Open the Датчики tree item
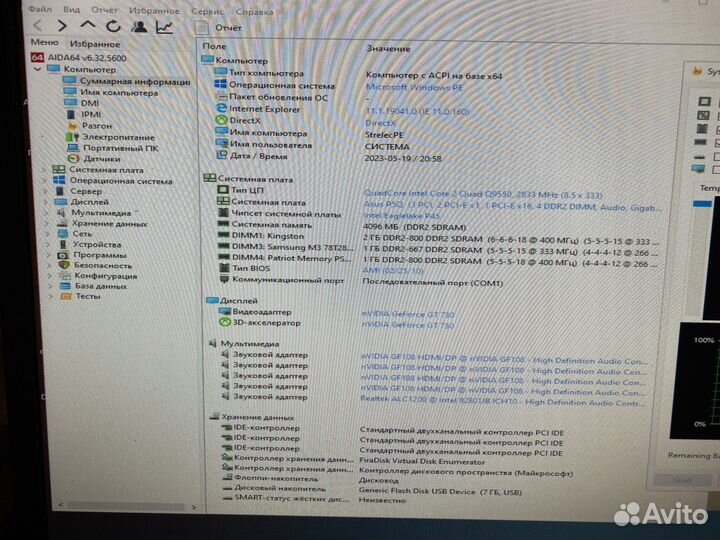The height and width of the screenshot is (540, 720). point(94,158)
